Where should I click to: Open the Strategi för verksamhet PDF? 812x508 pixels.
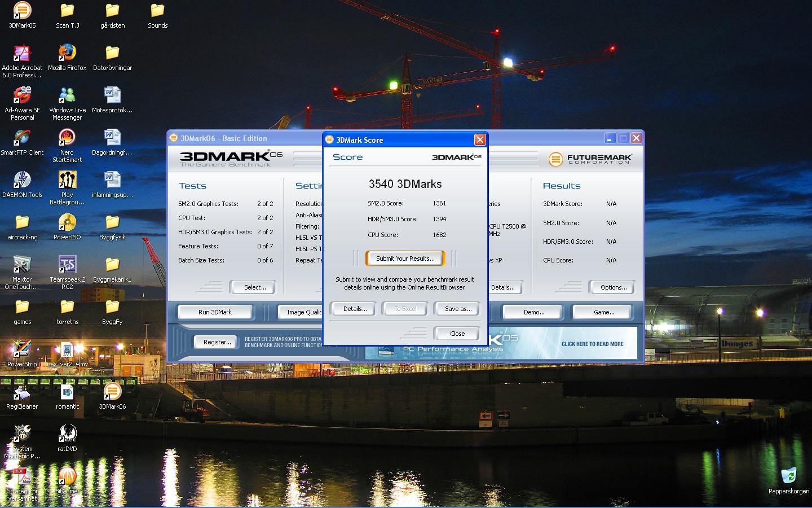[22, 484]
